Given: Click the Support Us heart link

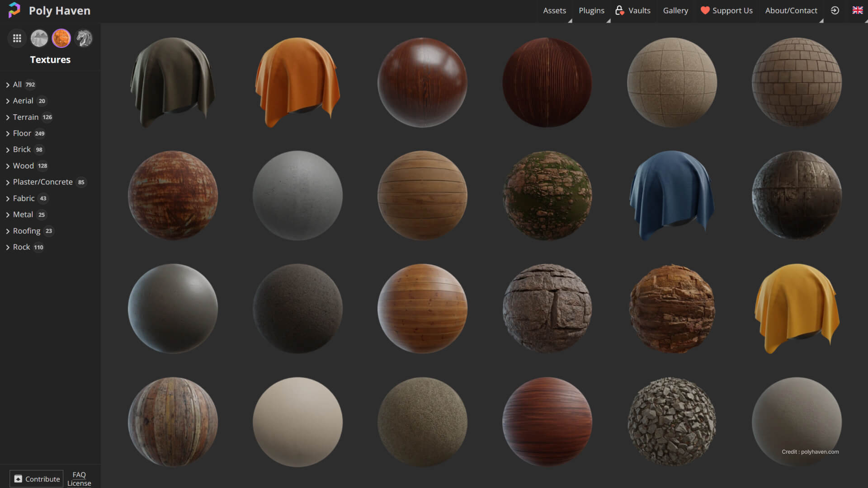Looking at the screenshot, I should click(726, 10).
